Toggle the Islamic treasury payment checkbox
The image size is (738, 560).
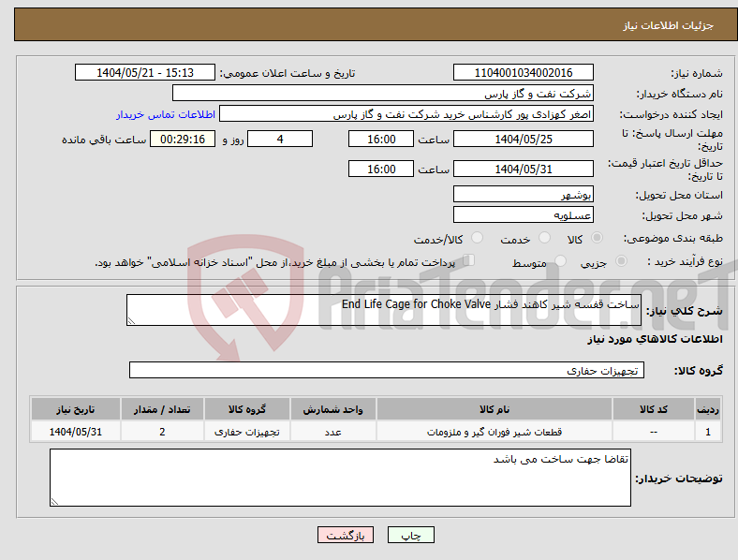click(x=469, y=260)
